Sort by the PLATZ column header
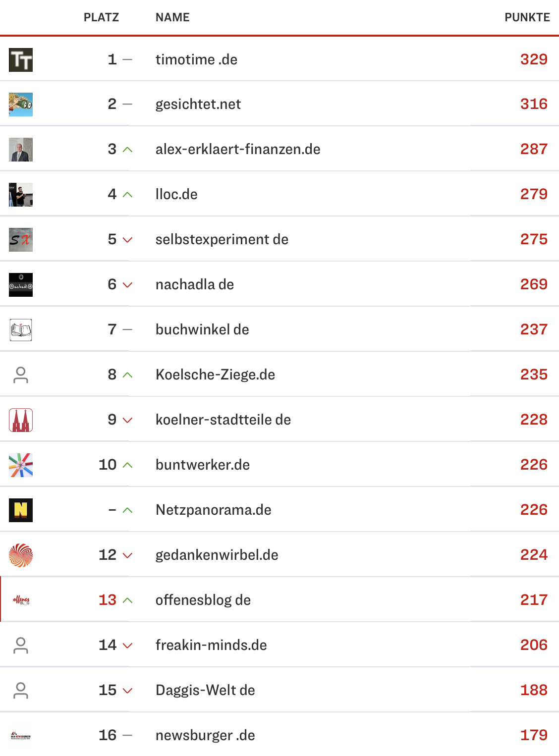This screenshot has width=559, height=756. [x=101, y=18]
